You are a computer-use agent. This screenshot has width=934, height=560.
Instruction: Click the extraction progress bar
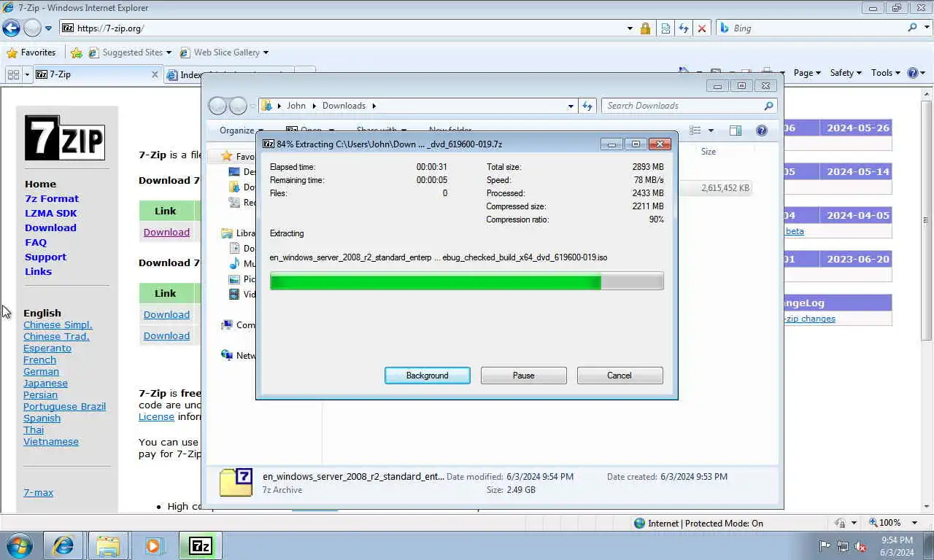[466, 281]
